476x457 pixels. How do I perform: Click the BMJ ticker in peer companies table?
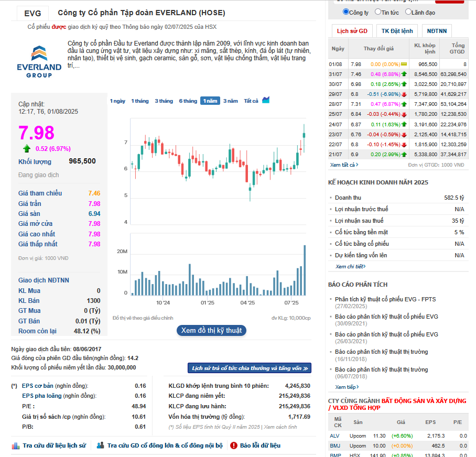click(x=335, y=446)
